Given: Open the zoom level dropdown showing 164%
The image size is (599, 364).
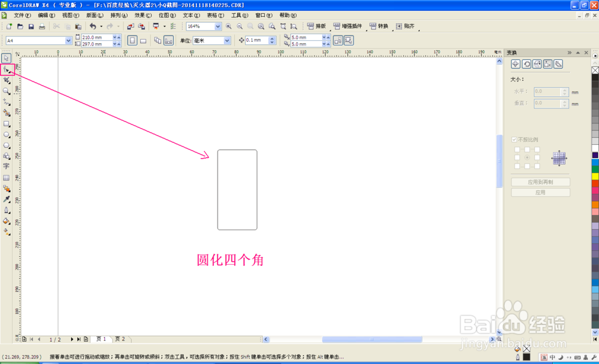Looking at the screenshot, I should (218, 26).
